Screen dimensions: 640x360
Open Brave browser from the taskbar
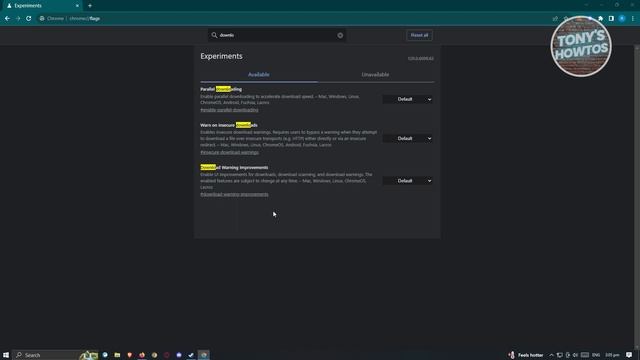tap(129, 355)
